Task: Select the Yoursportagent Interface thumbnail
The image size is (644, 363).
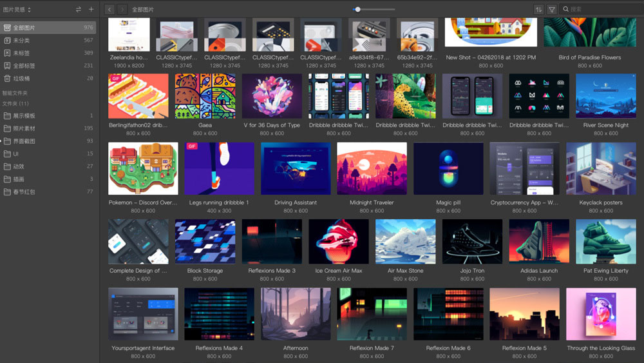Action: (x=143, y=314)
